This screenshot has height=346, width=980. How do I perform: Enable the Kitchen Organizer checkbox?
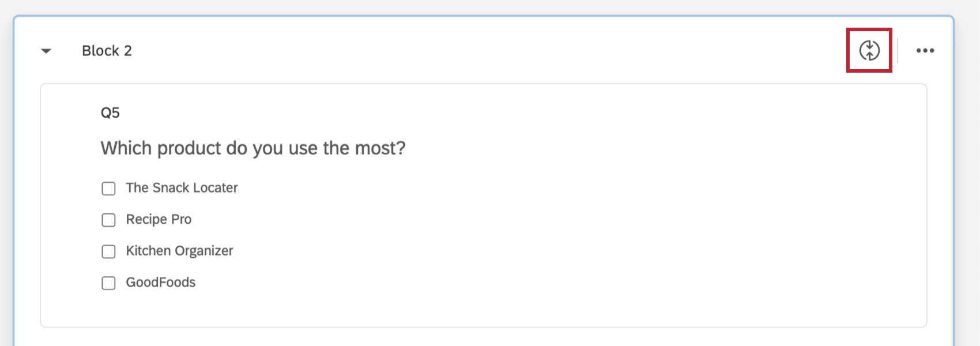(108, 251)
